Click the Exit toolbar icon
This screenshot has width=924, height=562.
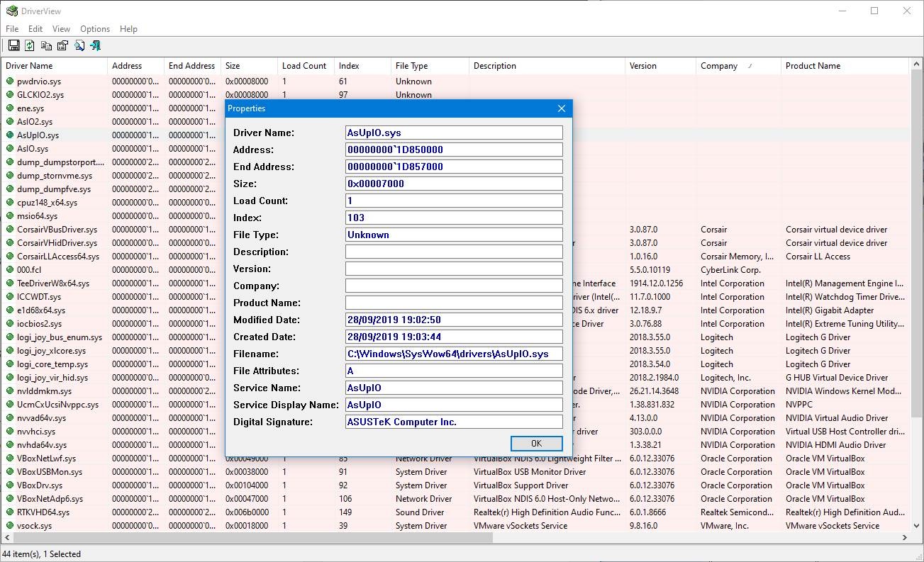95,46
